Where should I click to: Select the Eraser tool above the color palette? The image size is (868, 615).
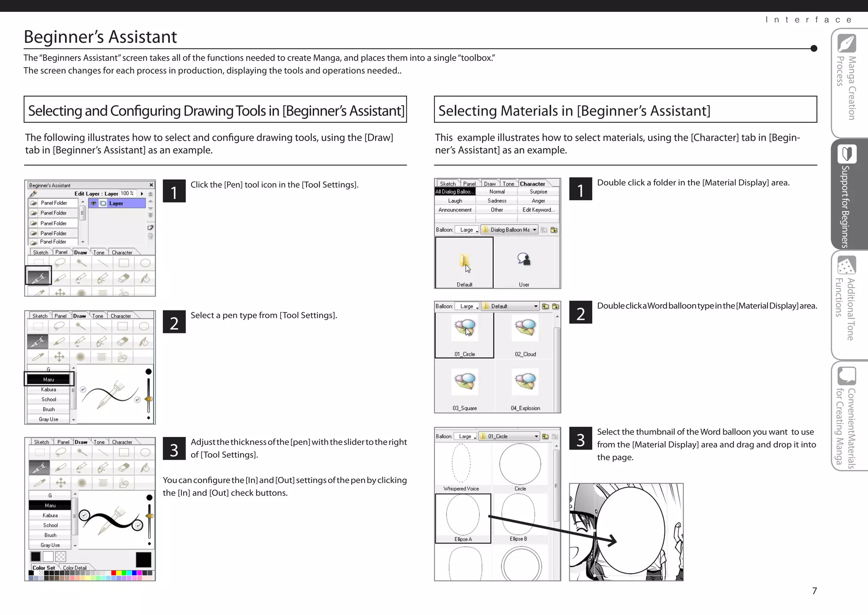tap(124, 467)
